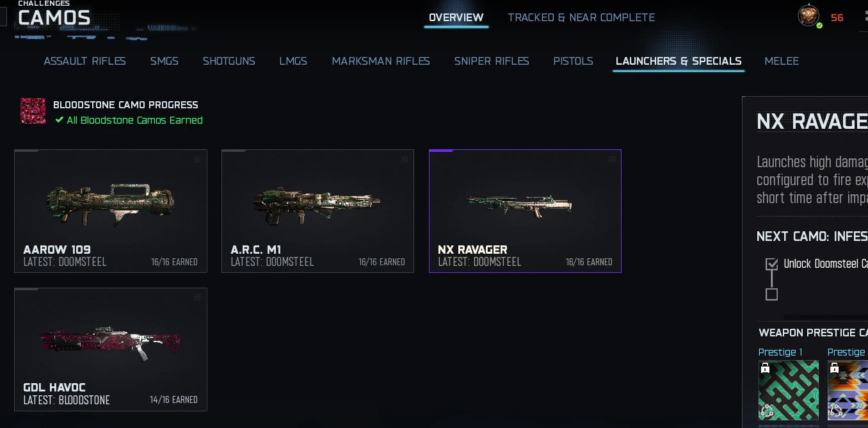The image size is (868, 428).
Task: Select the AAROW 109 launcher card
Action: coord(111,211)
